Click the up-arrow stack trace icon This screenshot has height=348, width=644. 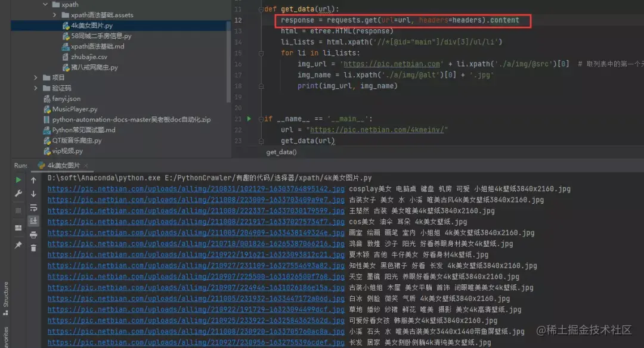coord(33,180)
